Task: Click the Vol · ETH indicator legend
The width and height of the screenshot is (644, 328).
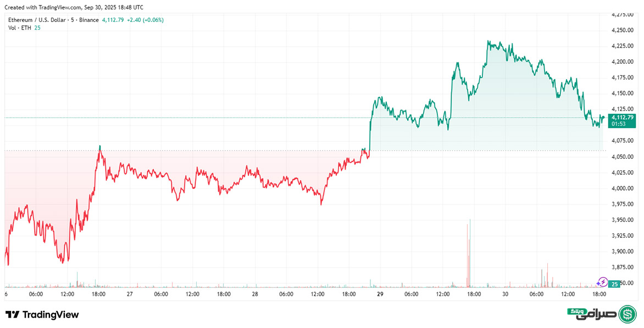Action: (20, 27)
